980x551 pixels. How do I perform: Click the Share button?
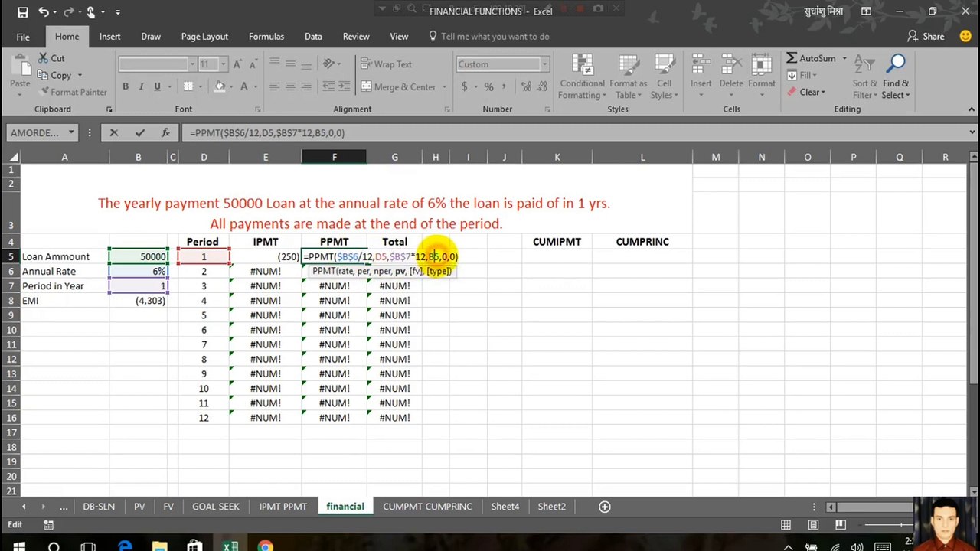926,36
